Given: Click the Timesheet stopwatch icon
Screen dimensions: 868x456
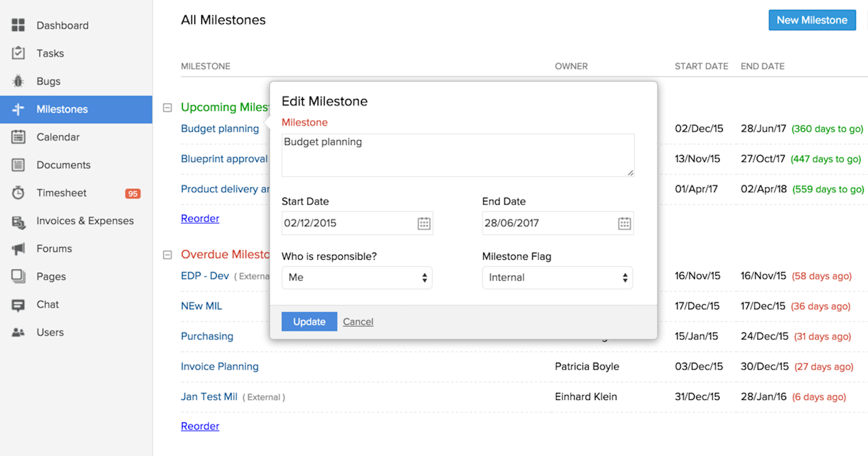Looking at the screenshot, I should click(18, 193).
